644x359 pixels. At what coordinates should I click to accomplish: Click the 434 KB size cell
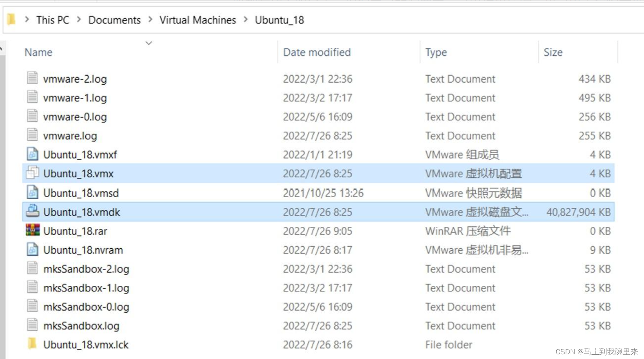[x=595, y=79]
